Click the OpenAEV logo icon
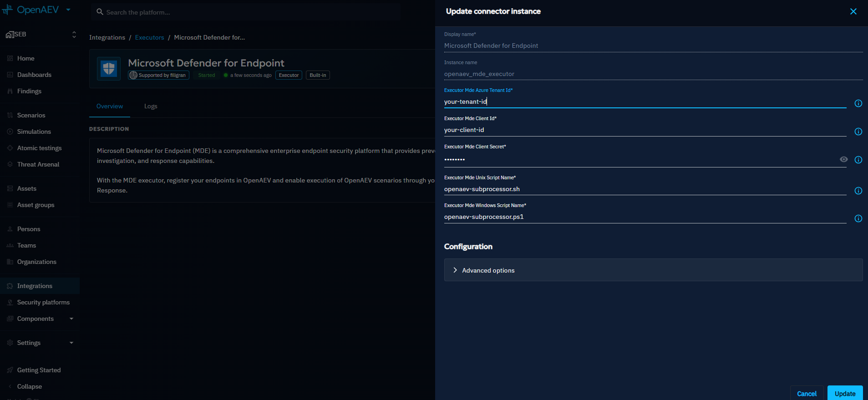868x400 pixels. (7, 10)
